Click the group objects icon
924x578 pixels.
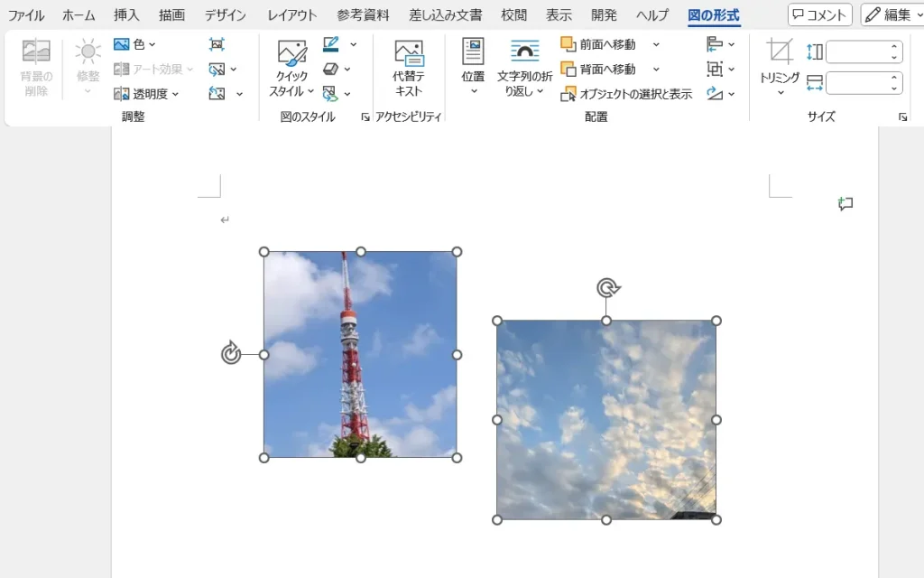point(716,69)
